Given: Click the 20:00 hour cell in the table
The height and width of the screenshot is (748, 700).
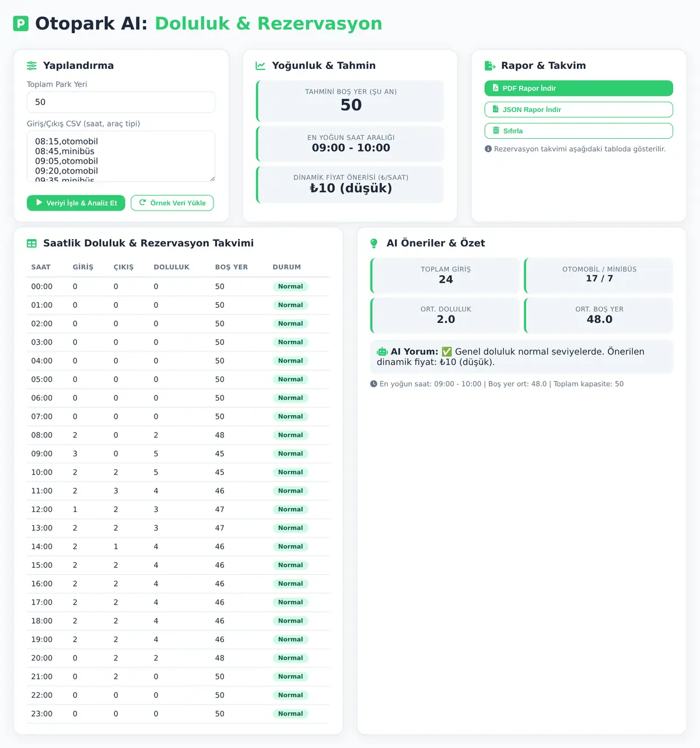Looking at the screenshot, I should tap(42, 658).
